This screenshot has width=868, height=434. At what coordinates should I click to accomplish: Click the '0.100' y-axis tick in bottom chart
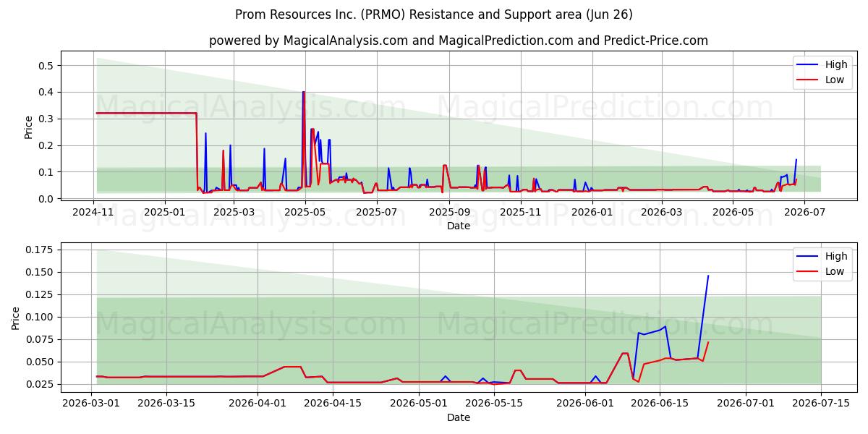tap(41, 318)
